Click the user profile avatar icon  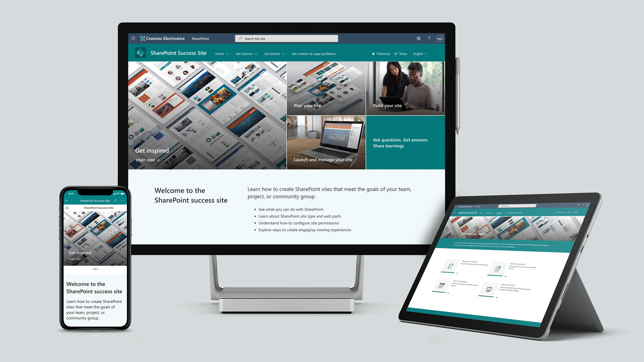pos(440,39)
